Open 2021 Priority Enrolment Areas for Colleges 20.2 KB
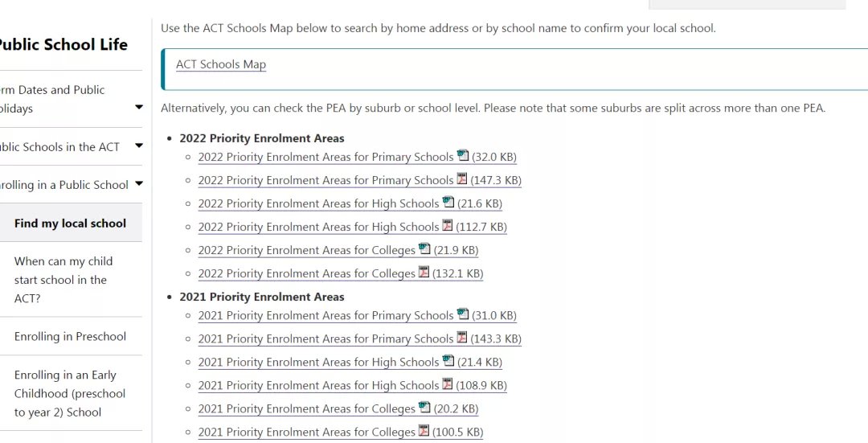 (x=338, y=408)
